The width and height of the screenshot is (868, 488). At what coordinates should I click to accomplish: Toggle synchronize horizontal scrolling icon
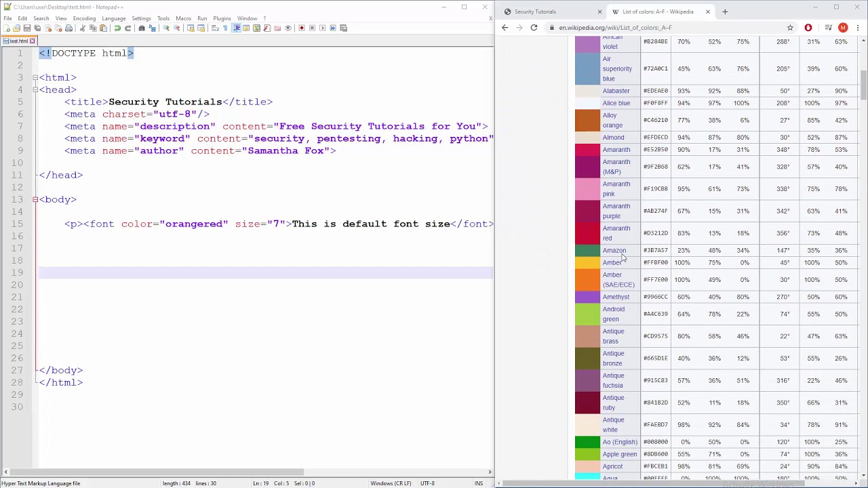coord(201,28)
